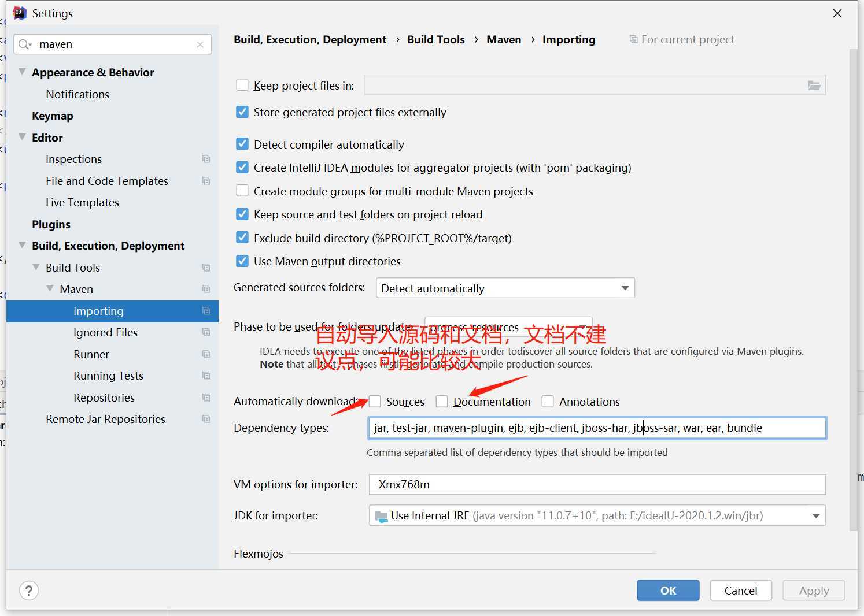Click the For current project icon

(634, 39)
